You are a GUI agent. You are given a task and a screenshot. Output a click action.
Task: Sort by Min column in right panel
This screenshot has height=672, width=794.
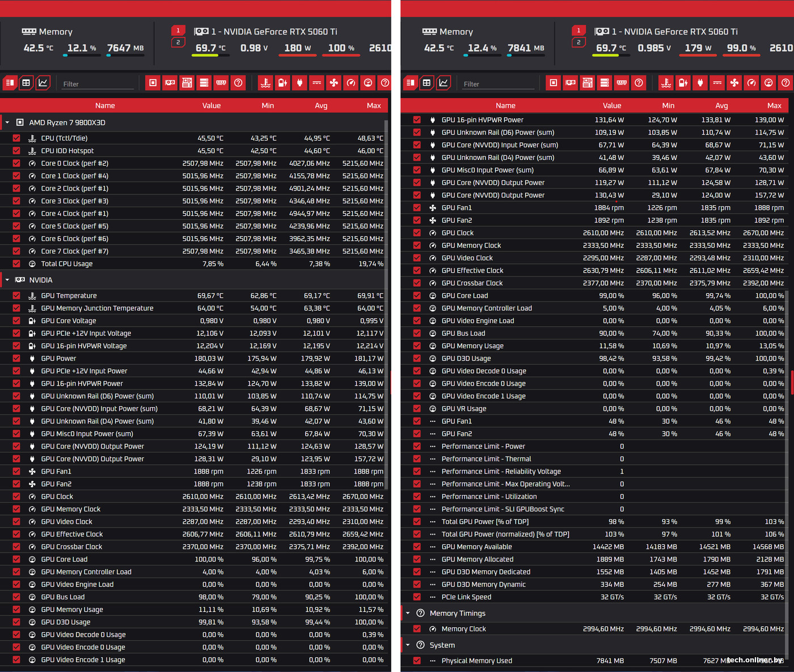668,105
